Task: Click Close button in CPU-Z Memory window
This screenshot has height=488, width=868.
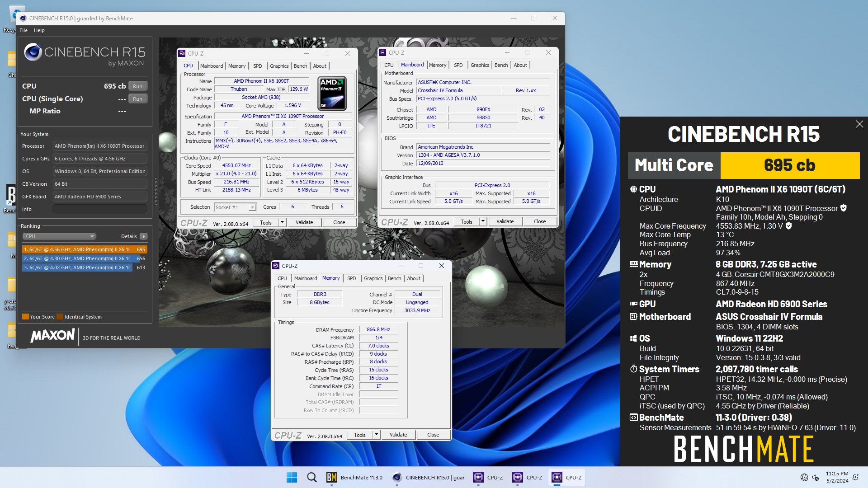Action: click(433, 435)
